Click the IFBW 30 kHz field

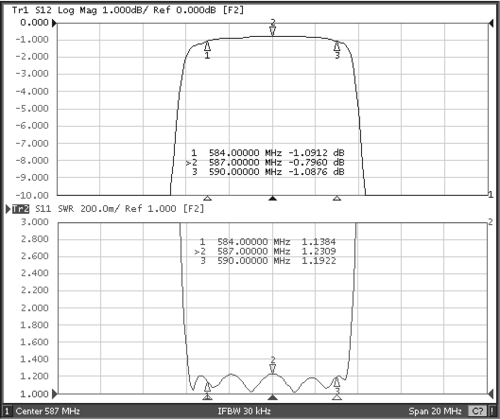coord(244,411)
